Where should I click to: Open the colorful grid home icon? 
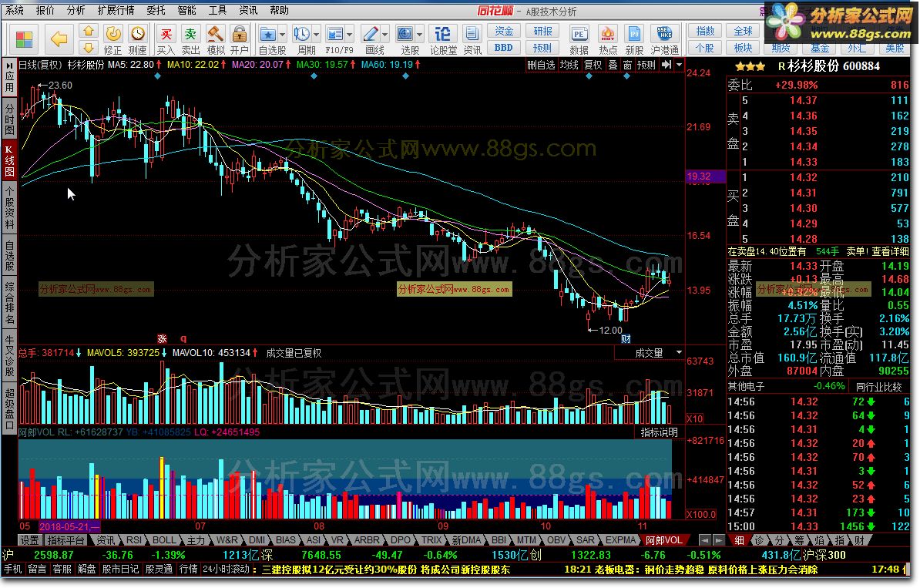(25, 40)
